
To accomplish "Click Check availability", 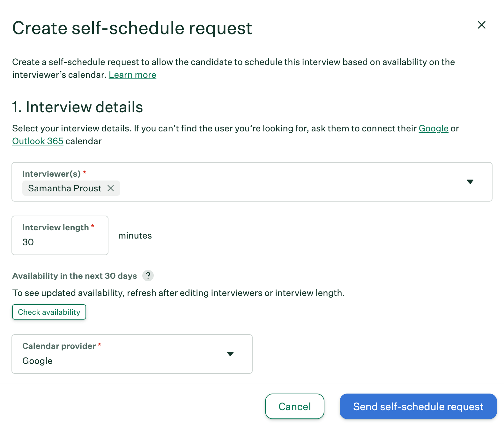I will [x=49, y=312].
